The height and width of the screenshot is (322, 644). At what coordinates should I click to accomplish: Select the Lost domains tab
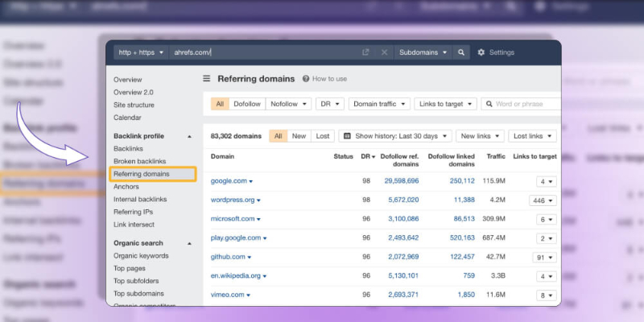(x=323, y=136)
